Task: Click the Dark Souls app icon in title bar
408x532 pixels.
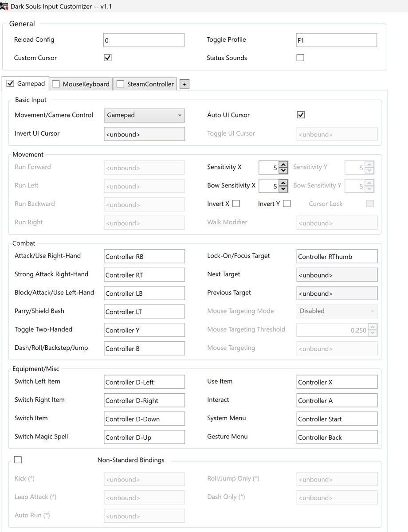Action: [x=4, y=6]
